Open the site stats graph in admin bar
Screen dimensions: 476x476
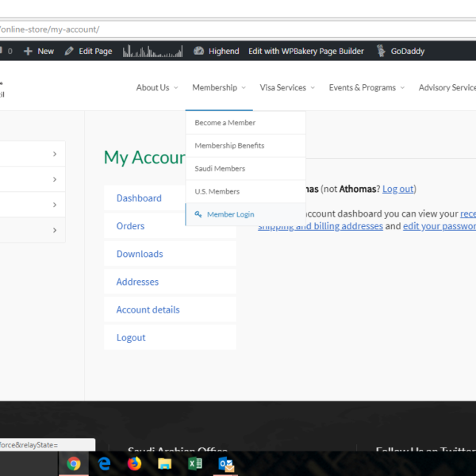click(153, 51)
